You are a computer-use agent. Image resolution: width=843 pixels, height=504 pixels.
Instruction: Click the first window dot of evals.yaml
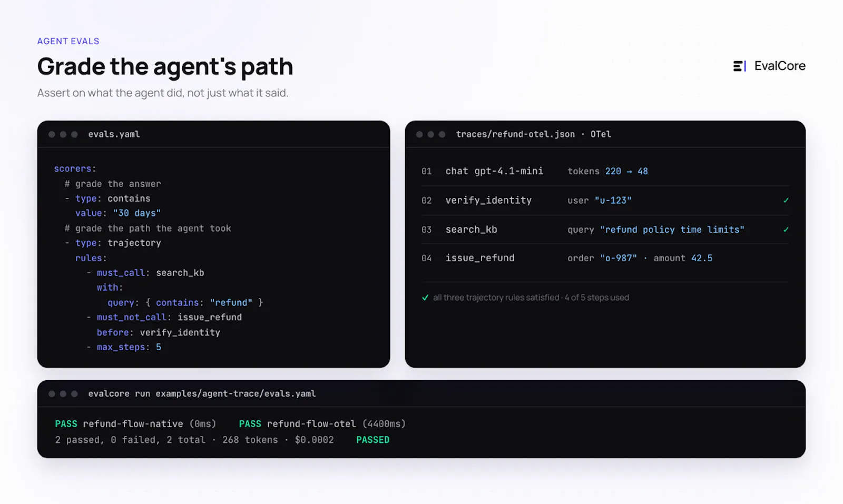coord(52,134)
